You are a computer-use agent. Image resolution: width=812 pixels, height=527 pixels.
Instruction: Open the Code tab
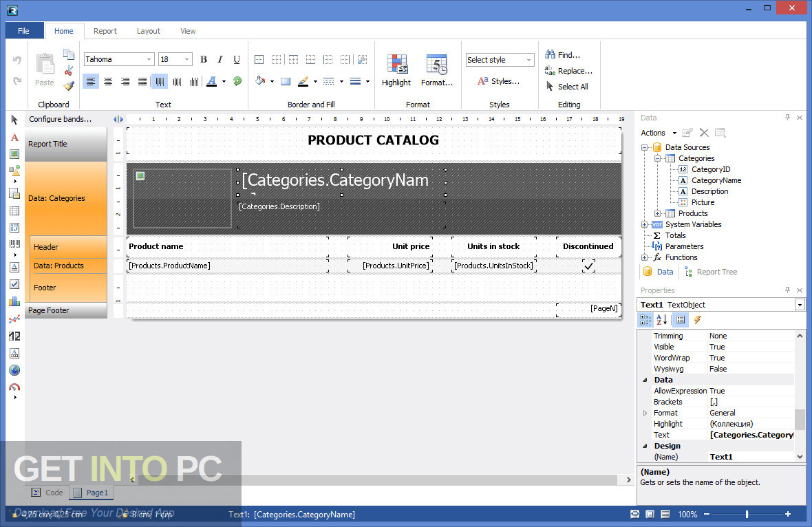click(47, 493)
